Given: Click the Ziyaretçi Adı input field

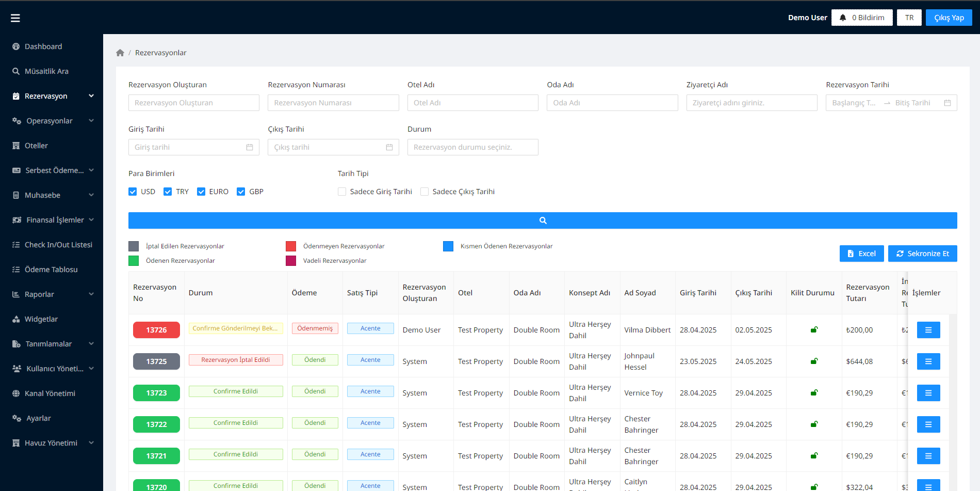Looking at the screenshot, I should pyautogui.click(x=752, y=103).
